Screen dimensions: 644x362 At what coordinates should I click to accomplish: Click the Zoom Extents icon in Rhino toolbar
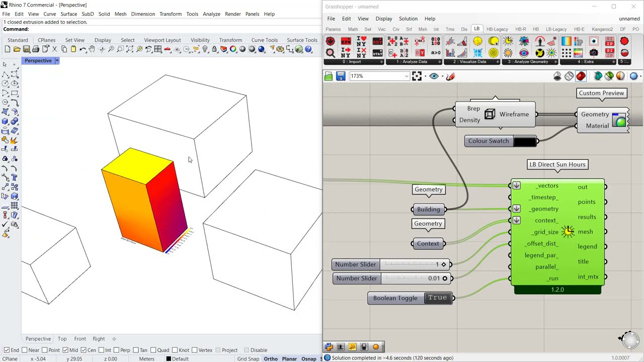[130, 49]
